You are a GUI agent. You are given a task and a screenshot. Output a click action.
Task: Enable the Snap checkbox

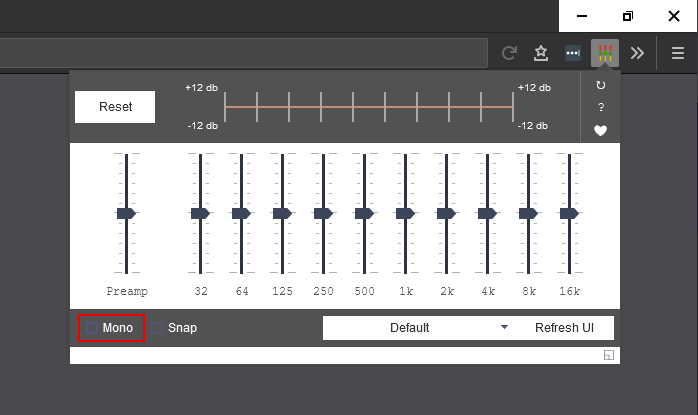point(157,328)
